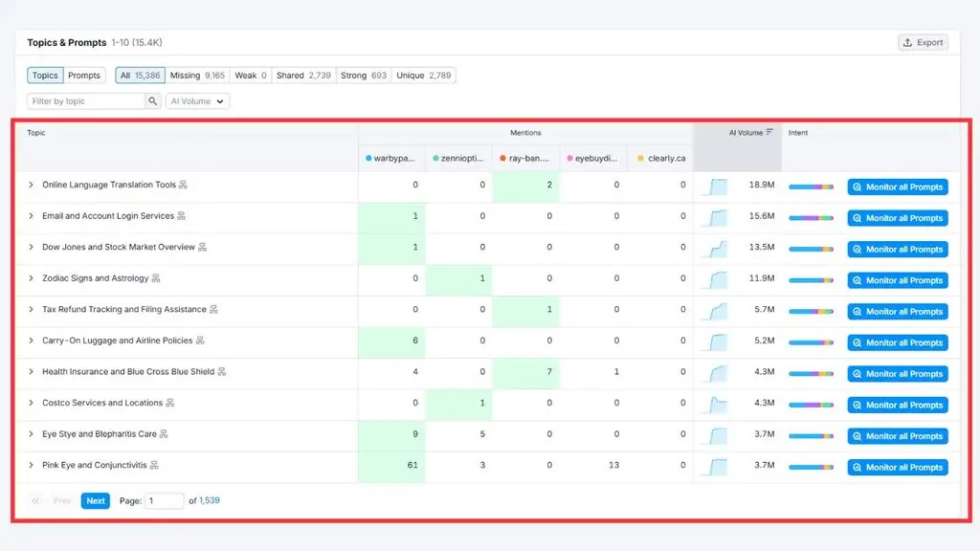980x551 pixels.
Task: Filter by Missing topics
Action: pyautogui.click(x=197, y=76)
